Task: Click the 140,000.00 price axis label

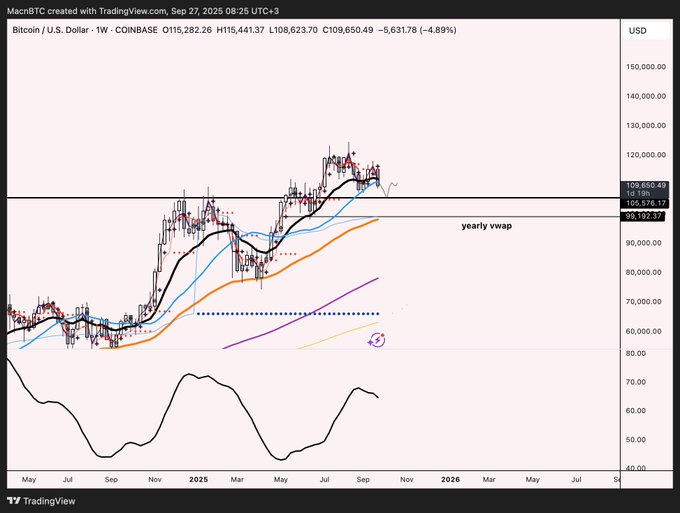Action: (646, 96)
